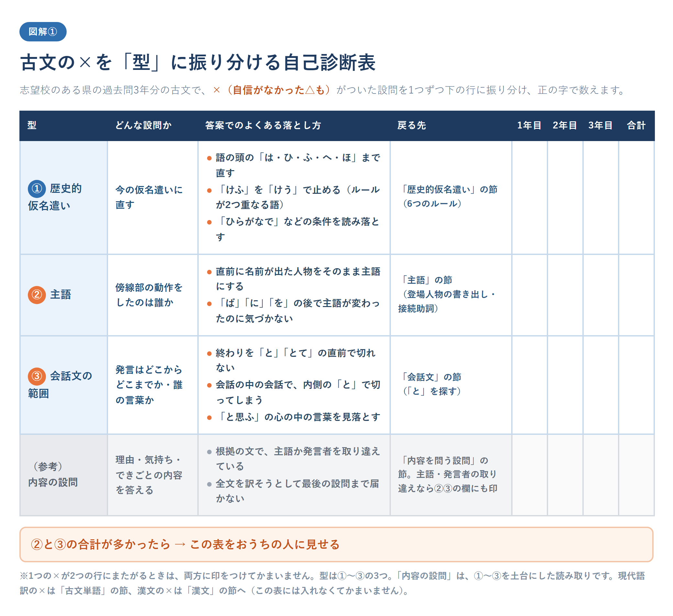673x616 pixels.
Task: Click the bullet 「と思ふ」の心の中の言葉を見落とす
Action: [294, 417]
